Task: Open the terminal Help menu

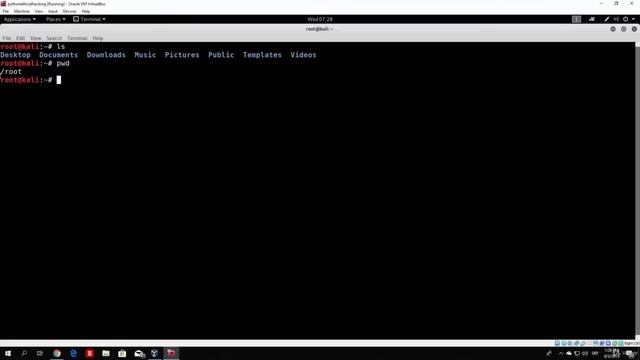Action: (98, 38)
